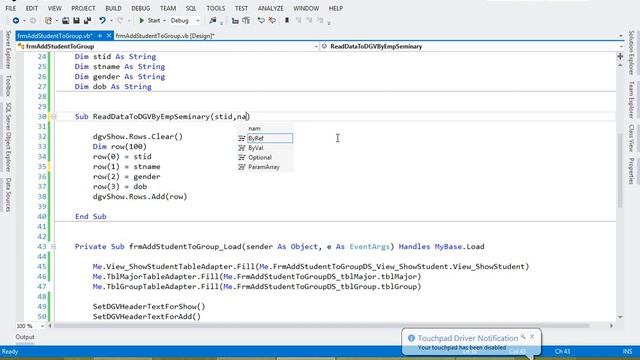The height and width of the screenshot is (360, 640).
Task: Click the Toggle bookmark toolbar icon
Action: coord(287,20)
